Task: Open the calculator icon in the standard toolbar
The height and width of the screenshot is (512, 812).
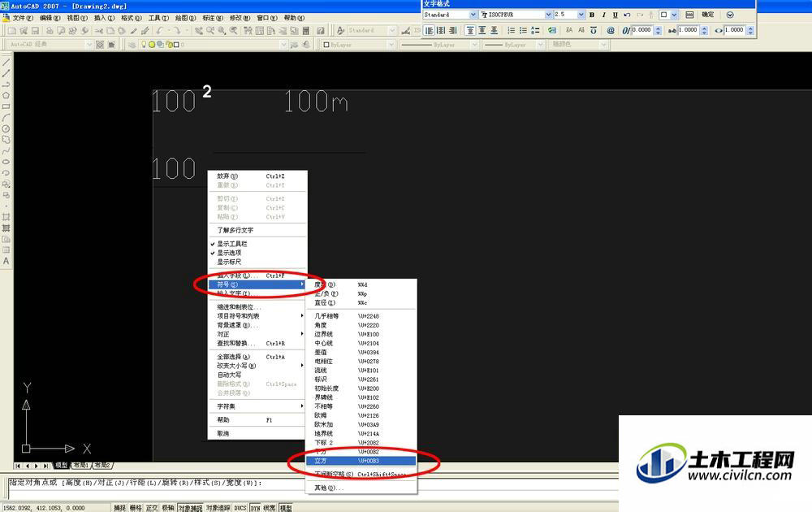Action: coord(305,31)
